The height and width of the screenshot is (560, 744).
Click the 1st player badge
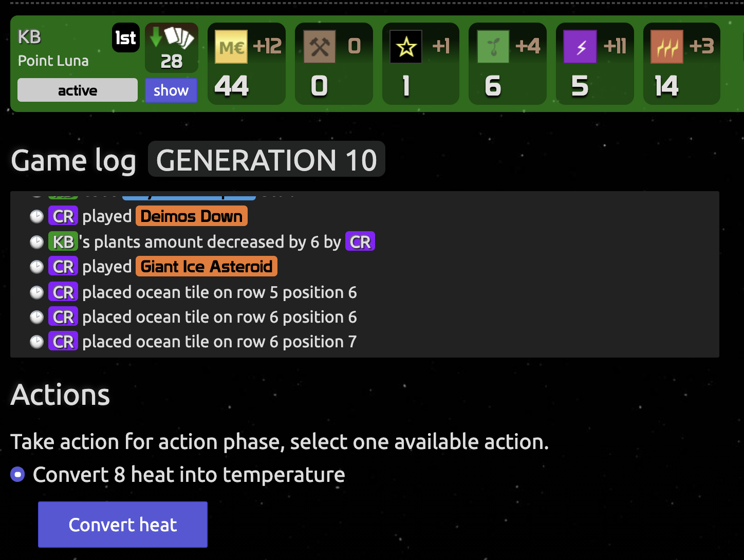pos(126,38)
